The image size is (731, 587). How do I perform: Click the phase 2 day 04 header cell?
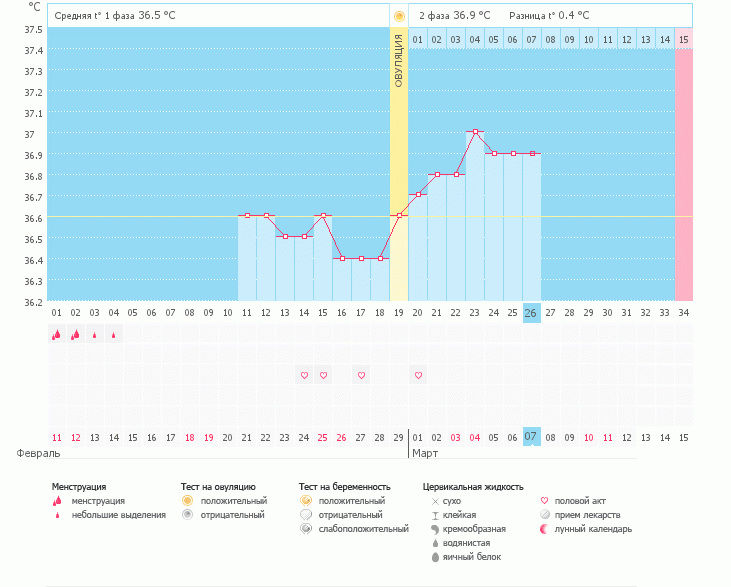[x=474, y=39]
